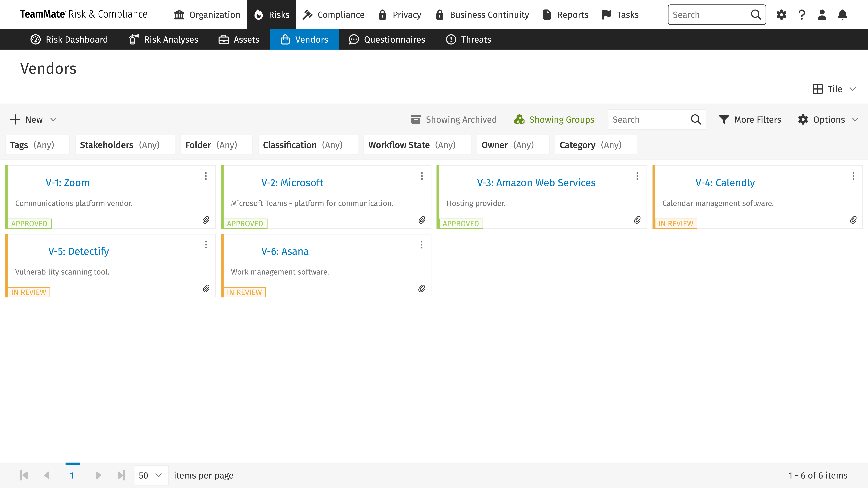The height and width of the screenshot is (488, 868).
Task: Toggle the Showing Archived filter
Action: tap(454, 120)
